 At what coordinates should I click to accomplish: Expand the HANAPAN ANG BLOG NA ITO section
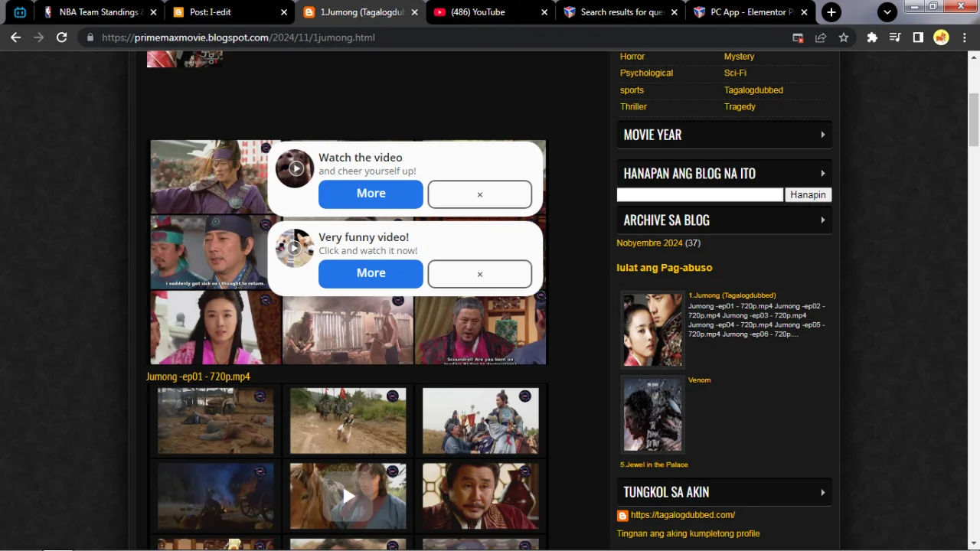coord(724,174)
